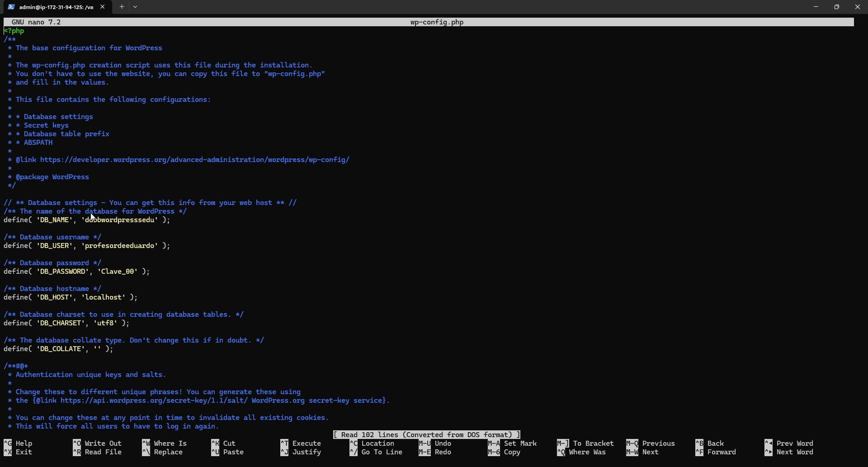This screenshot has width=868, height=467.
Task: Click the ^K Cut shortcut label
Action: 223,443
